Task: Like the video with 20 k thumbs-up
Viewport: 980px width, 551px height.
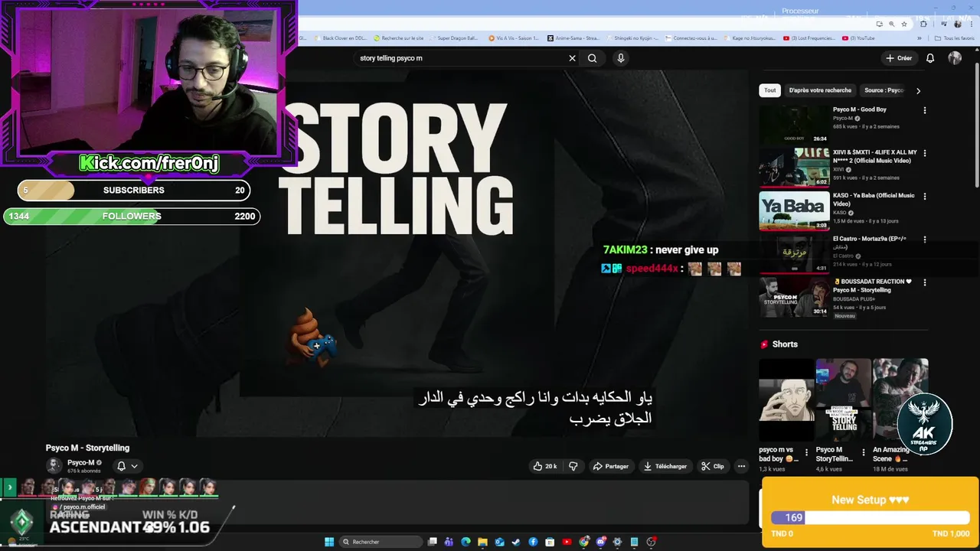Action: click(x=545, y=466)
